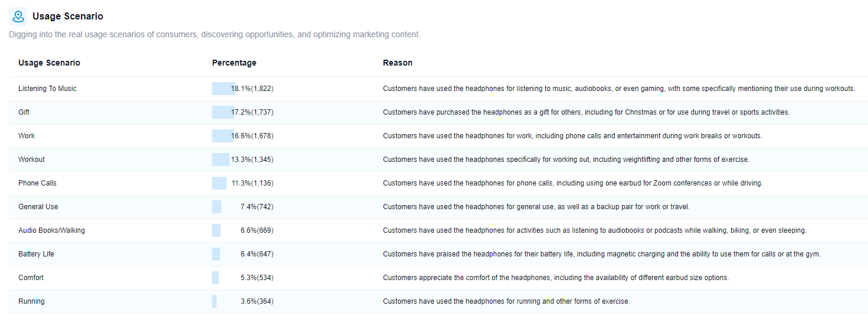The height and width of the screenshot is (325, 868).
Task: Click the Workout scenario label
Action: pyautogui.click(x=31, y=160)
